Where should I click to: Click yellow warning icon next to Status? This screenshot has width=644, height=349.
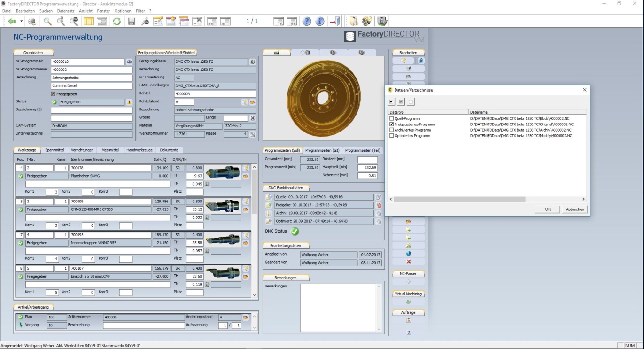pyautogui.click(x=129, y=102)
